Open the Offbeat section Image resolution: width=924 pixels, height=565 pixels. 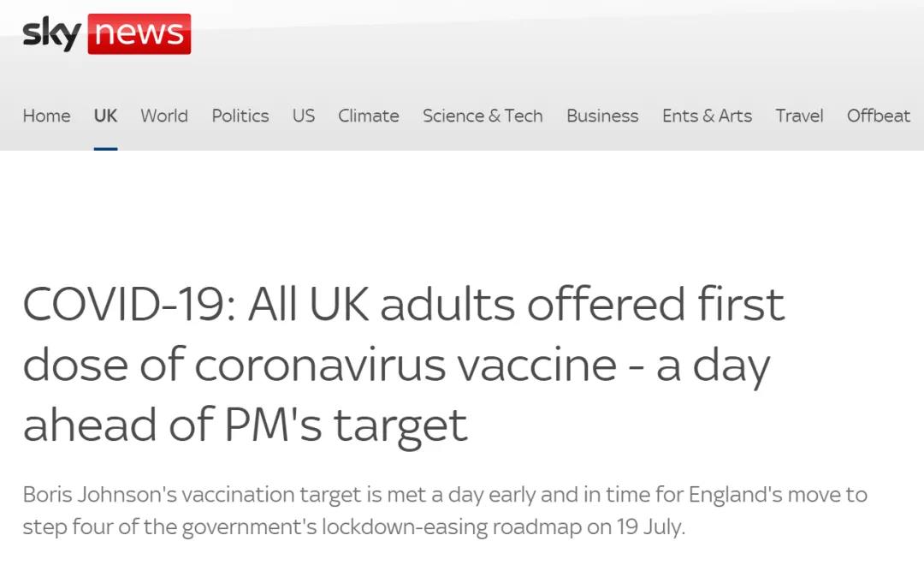click(879, 116)
